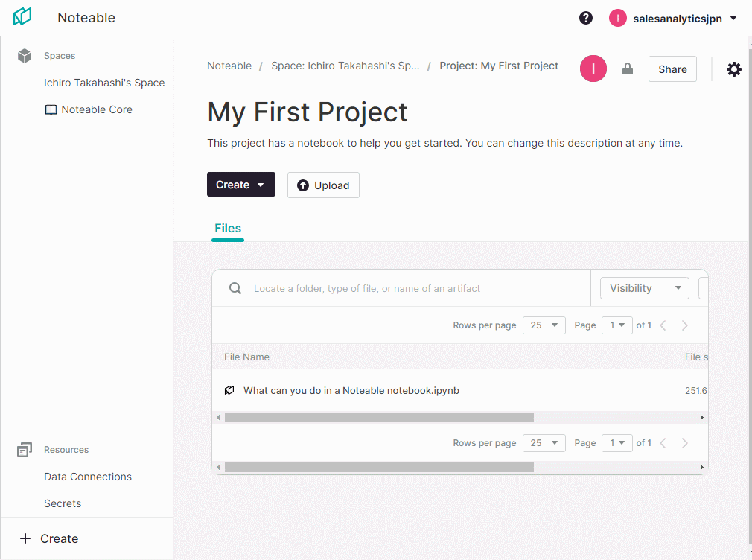Image resolution: width=752 pixels, height=560 pixels.
Task: Click the file table horizontal scrollbar
Action: point(379,418)
